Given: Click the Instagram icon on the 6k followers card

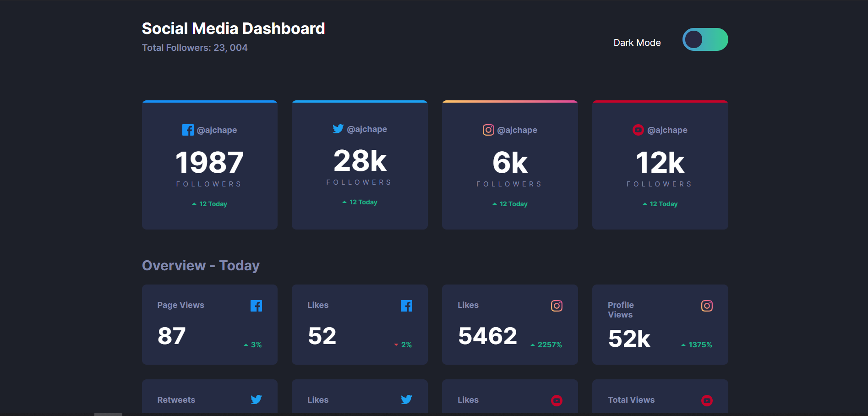Looking at the screenshot, I should pyautogui.click(x=488, y=130).
